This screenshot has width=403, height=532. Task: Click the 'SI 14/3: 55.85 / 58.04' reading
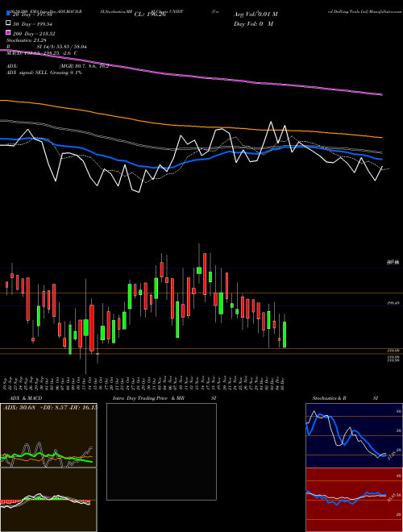[x=62, y=47]
